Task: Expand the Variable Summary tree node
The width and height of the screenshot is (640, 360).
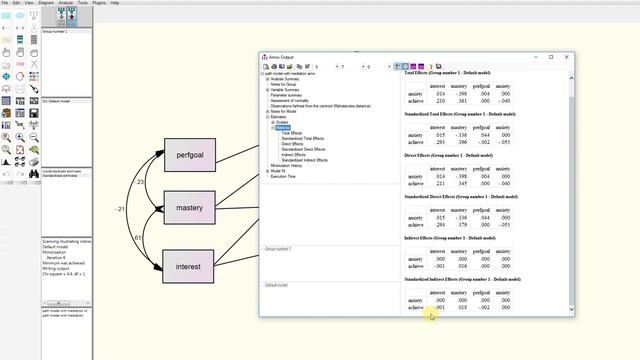Action: pyautogui.click(x=268, y=90)
